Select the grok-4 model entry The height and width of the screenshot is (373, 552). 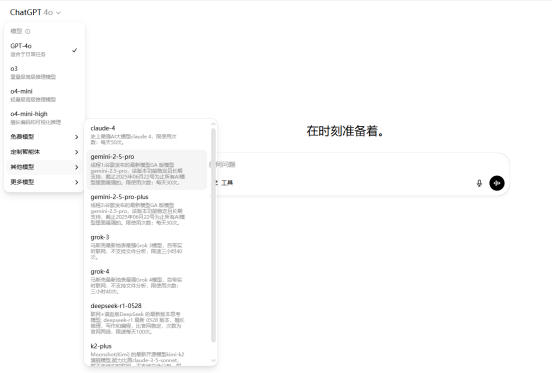(x=147, y=282)
